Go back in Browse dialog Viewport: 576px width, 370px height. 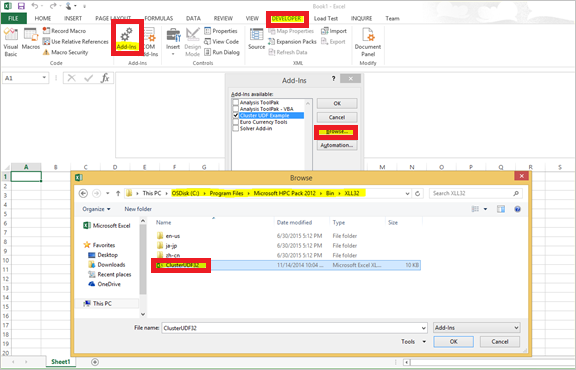coord(83,193)
